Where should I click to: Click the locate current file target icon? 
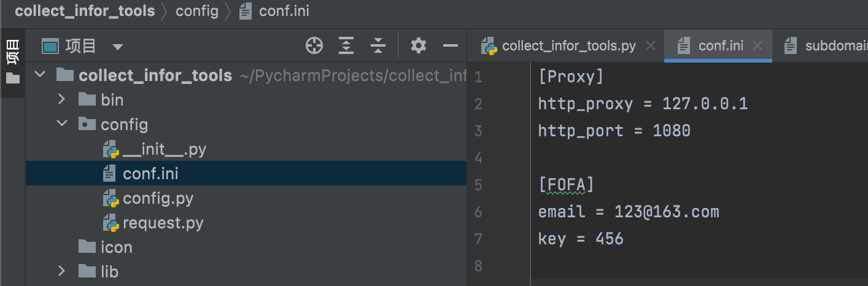(314, 45)
